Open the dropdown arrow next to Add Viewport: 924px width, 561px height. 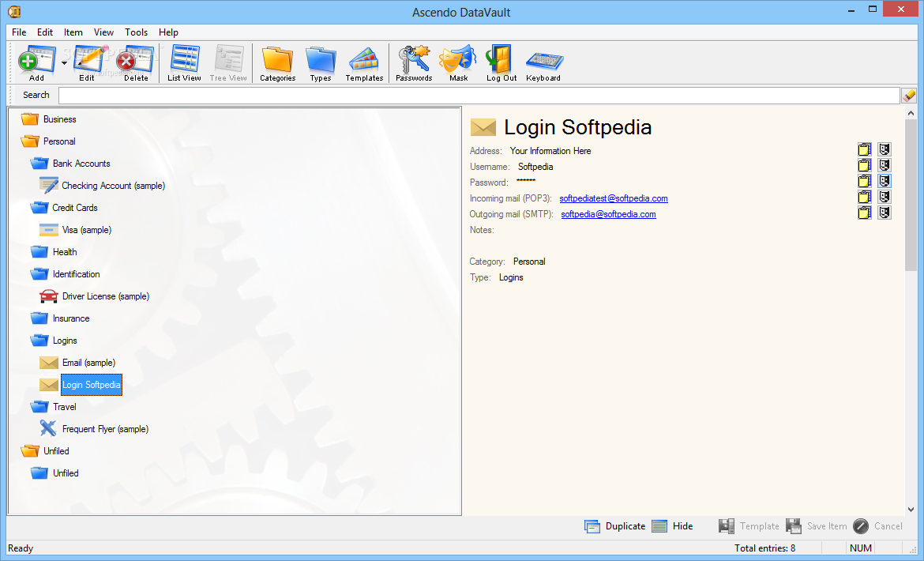click(64, 62)
